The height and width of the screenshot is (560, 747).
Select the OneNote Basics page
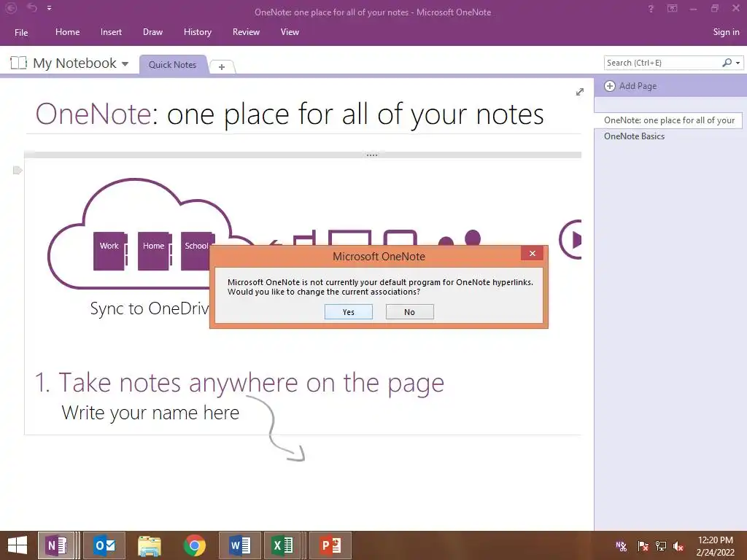click(634, 136)
